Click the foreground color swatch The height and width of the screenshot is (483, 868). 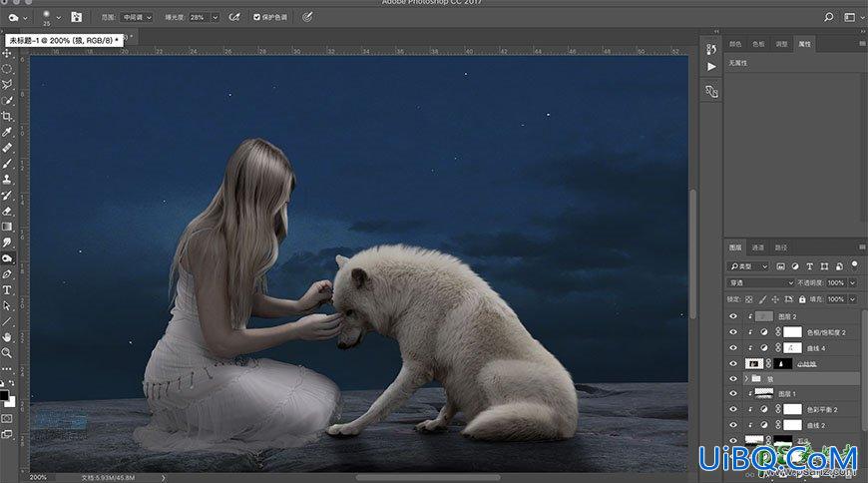tap(4, 395)
